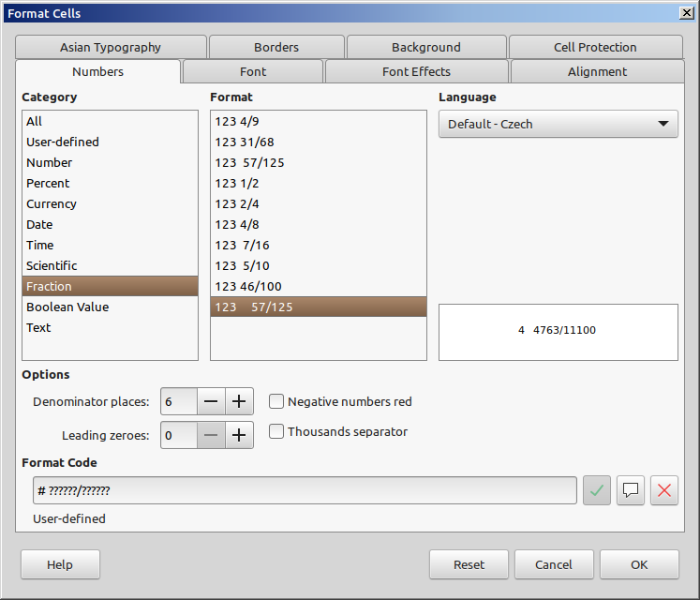Switch to the Background tab

[x=426, y=47]
